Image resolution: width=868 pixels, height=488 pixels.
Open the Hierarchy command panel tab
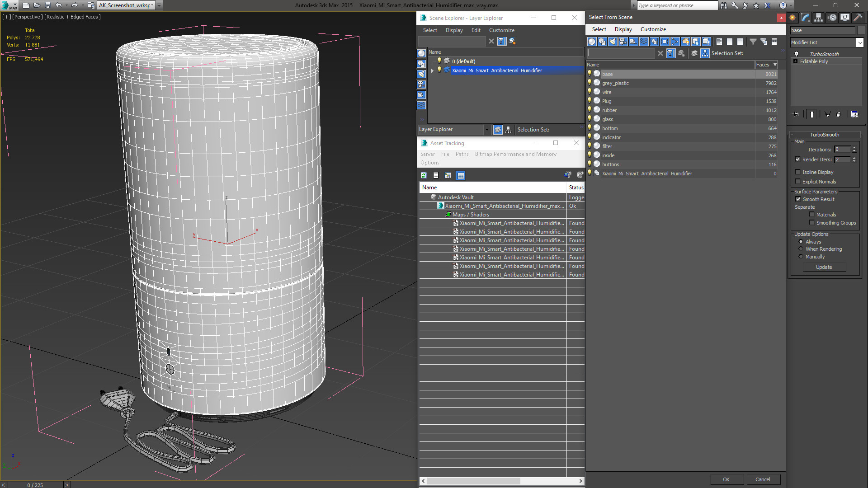tap(819, 18)
